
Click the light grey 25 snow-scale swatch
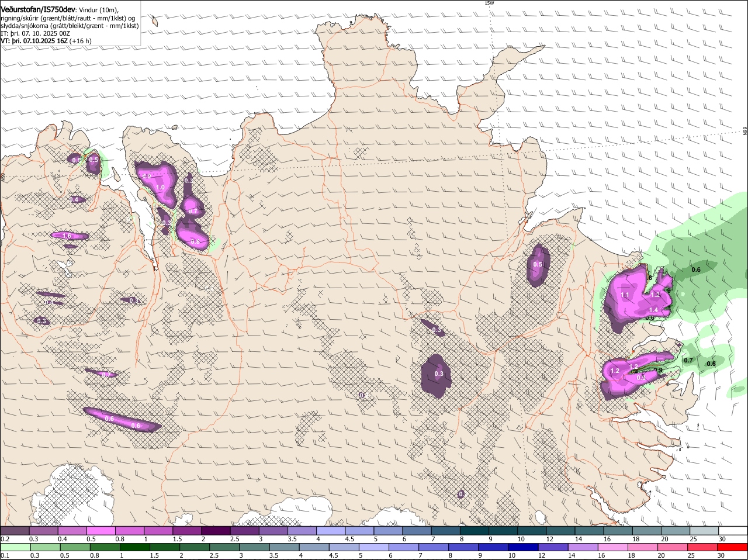[x=704, y=530]
